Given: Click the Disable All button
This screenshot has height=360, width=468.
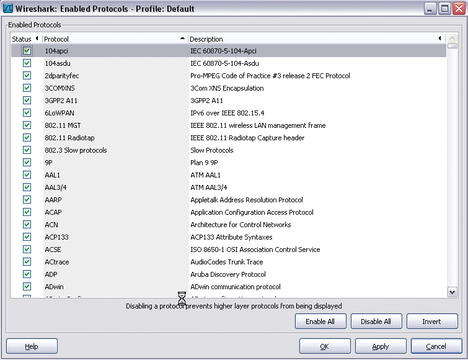Looking at the screenshot, I should pyautogui.click(x=376, y=321).
